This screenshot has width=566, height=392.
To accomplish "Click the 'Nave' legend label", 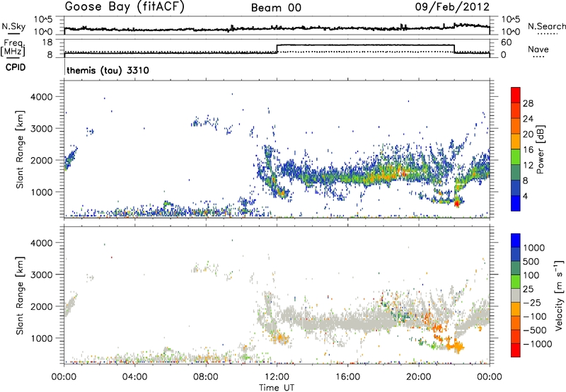I will (538, 50).
